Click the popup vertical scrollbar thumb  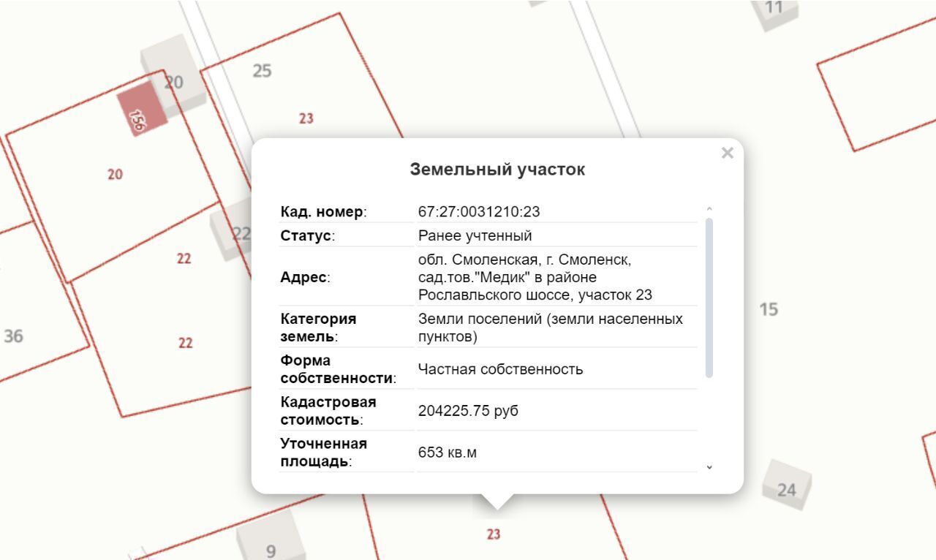coord(709,298)
